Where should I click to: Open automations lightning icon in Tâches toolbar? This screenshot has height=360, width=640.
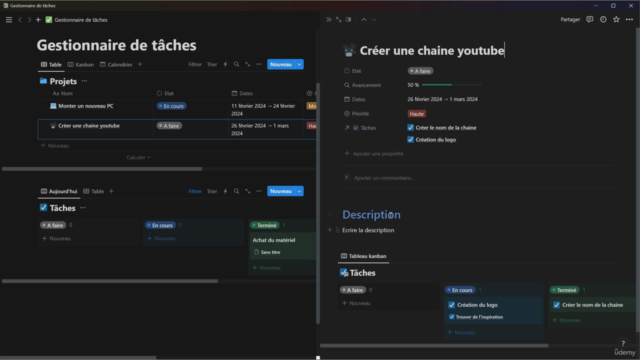(225, 191)
